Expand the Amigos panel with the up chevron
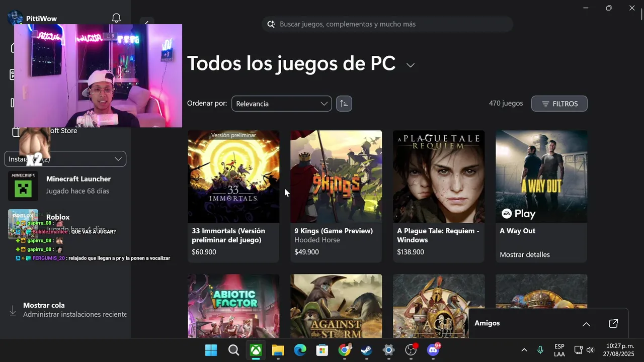Viewport: 644px width, 362px height. pyautogui.click(x=586, y=324)
